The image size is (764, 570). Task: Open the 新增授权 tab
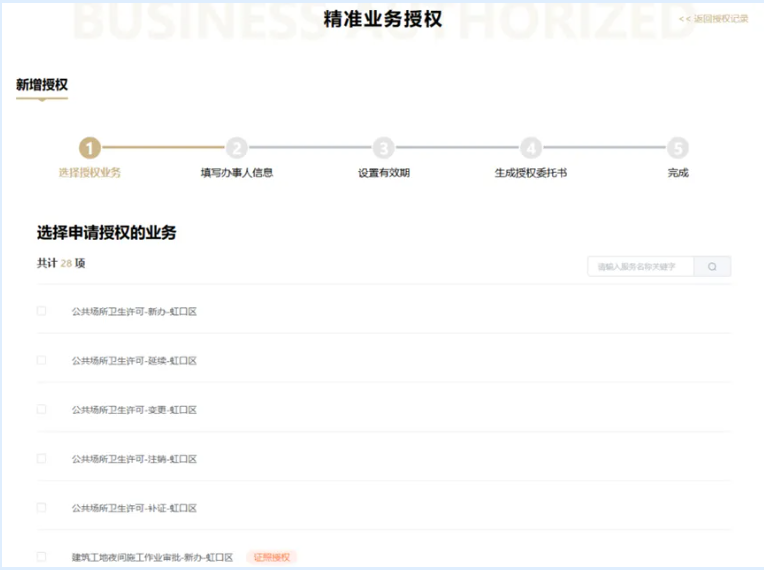42,86
